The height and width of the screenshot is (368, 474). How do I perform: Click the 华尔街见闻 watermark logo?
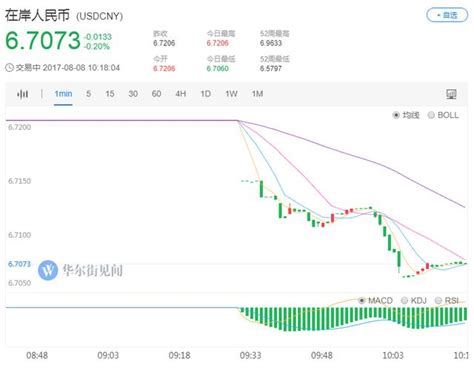pos(48,270)
